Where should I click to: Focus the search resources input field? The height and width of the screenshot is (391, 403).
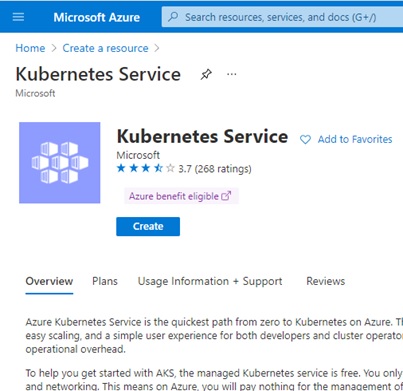click(282, 17)
